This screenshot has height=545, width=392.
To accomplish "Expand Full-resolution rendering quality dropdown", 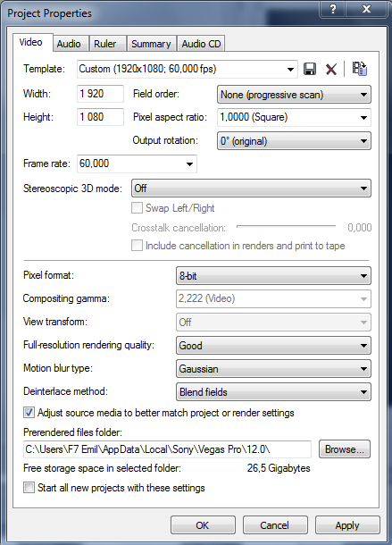I will point(273,346).
